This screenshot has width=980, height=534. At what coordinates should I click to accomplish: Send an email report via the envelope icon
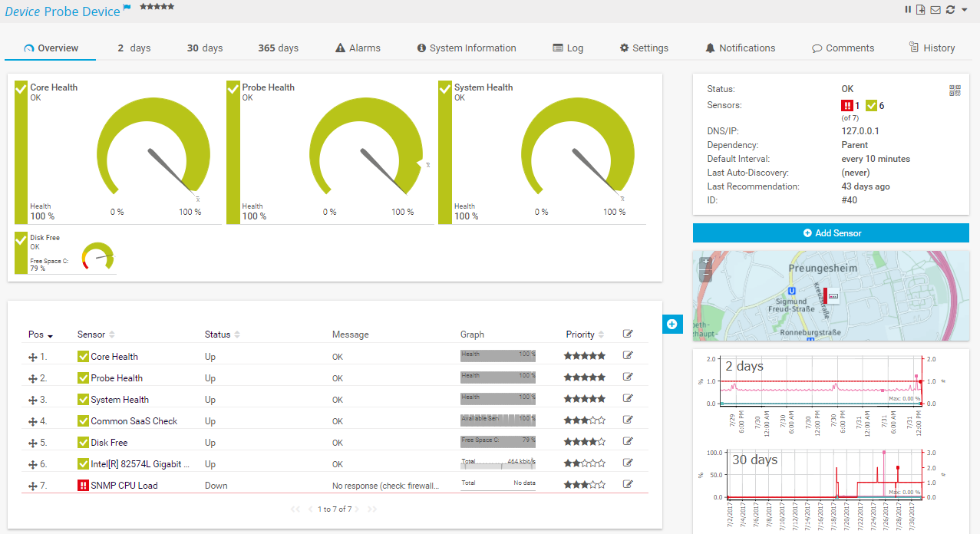click(935, 9)
